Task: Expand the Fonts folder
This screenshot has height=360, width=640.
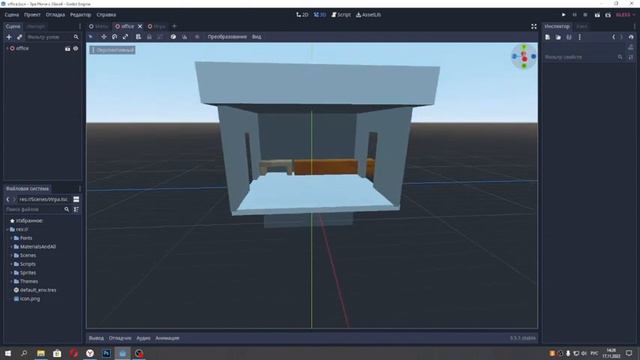Action: pyautogui.click(x=11, y=238)
